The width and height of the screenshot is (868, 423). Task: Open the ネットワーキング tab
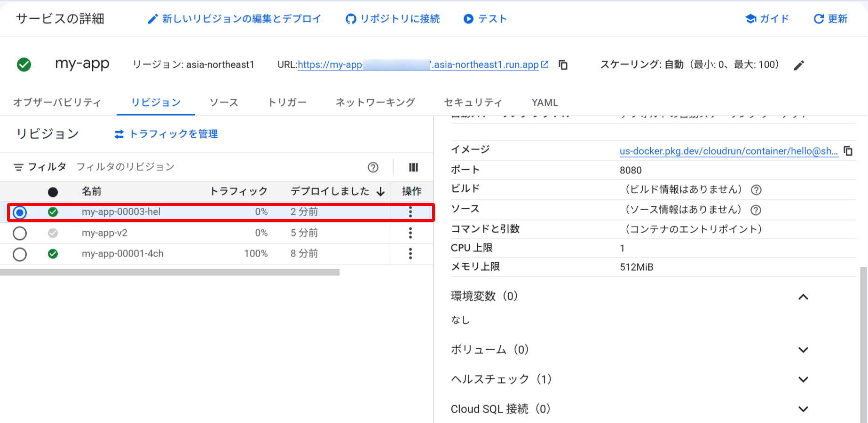pos(375,102)
